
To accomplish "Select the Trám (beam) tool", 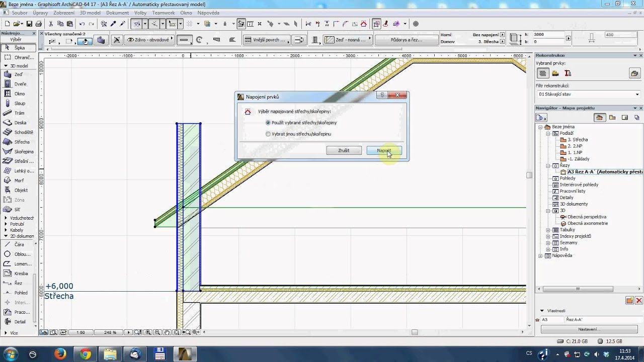I will point(18,113).
